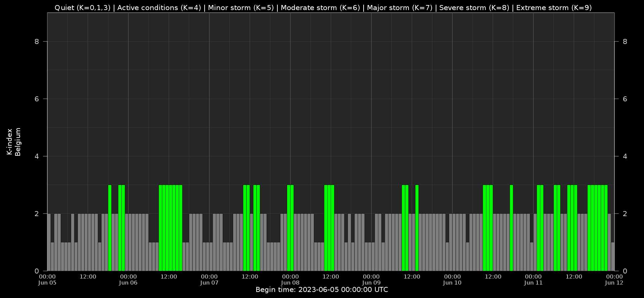Viewport: 644px width, 298px height.
Task: Select the Jun 05 00:00 time-axis label
Action: (x=47, y=280)
